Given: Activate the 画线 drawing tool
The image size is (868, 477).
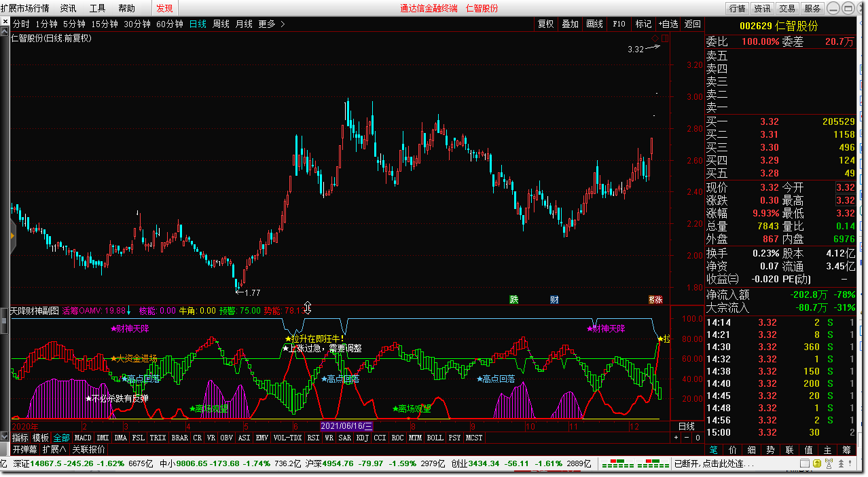Looking at the screenshot, I should 594,24.
